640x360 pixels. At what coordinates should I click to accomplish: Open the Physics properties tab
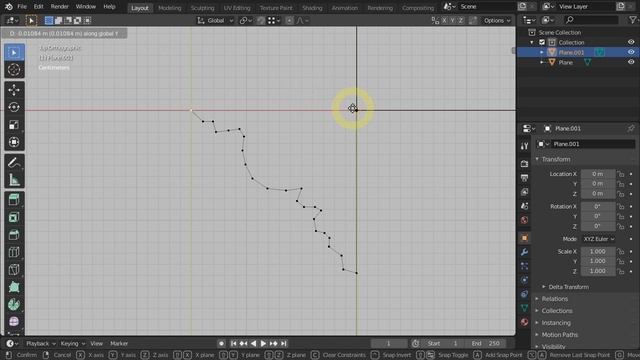[524, 280]
